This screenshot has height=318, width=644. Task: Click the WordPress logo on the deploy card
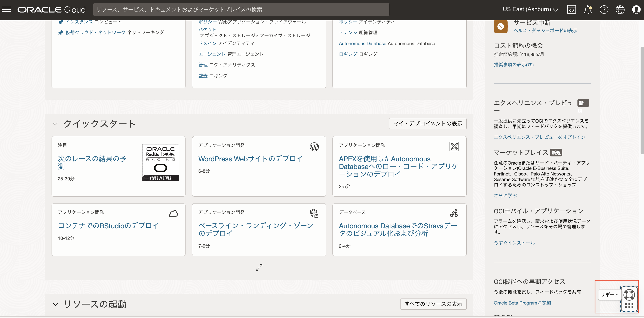[x=314, y=147]
